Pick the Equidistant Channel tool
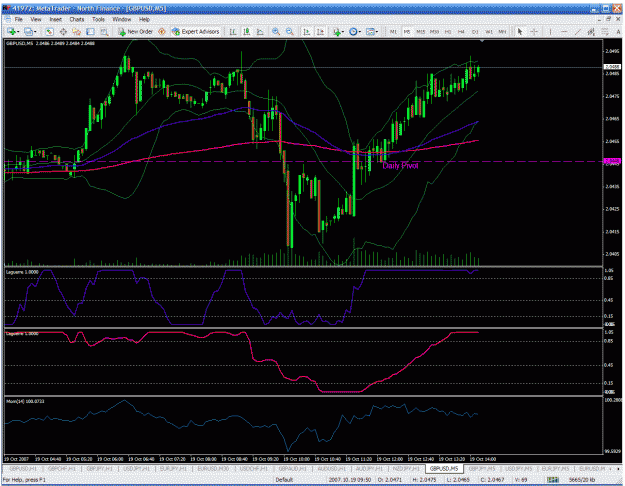This screenshot has height=486, width=625. (591, 31)
